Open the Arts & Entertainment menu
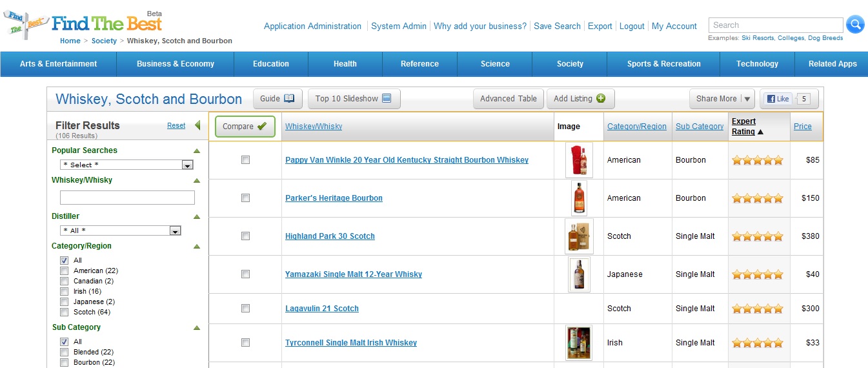 (58, 64)
